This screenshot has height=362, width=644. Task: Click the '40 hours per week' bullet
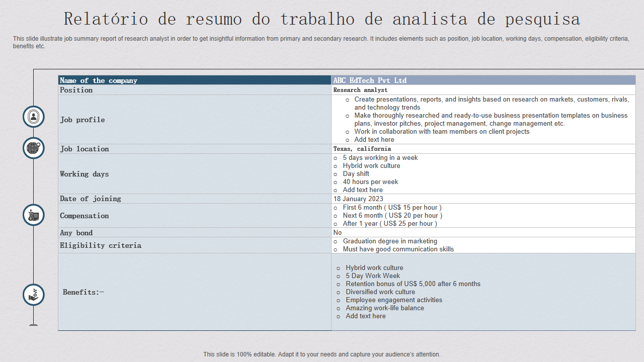370,182
